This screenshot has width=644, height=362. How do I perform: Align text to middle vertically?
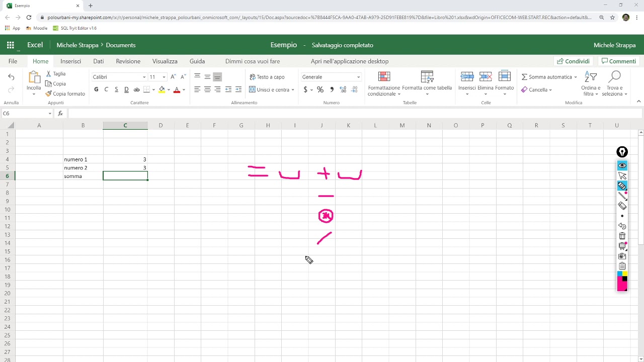[x=207, y=76]
